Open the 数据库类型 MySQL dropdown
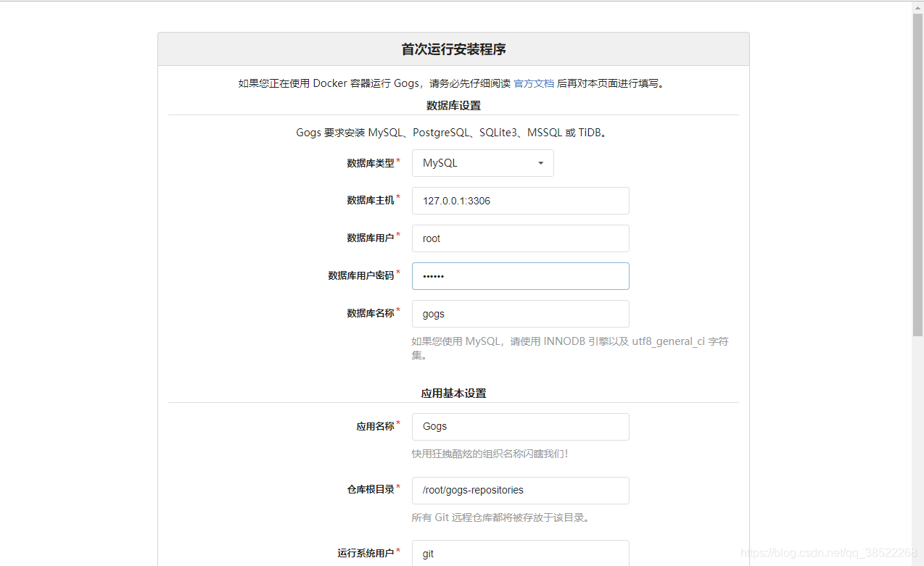 tap(482, 163)
